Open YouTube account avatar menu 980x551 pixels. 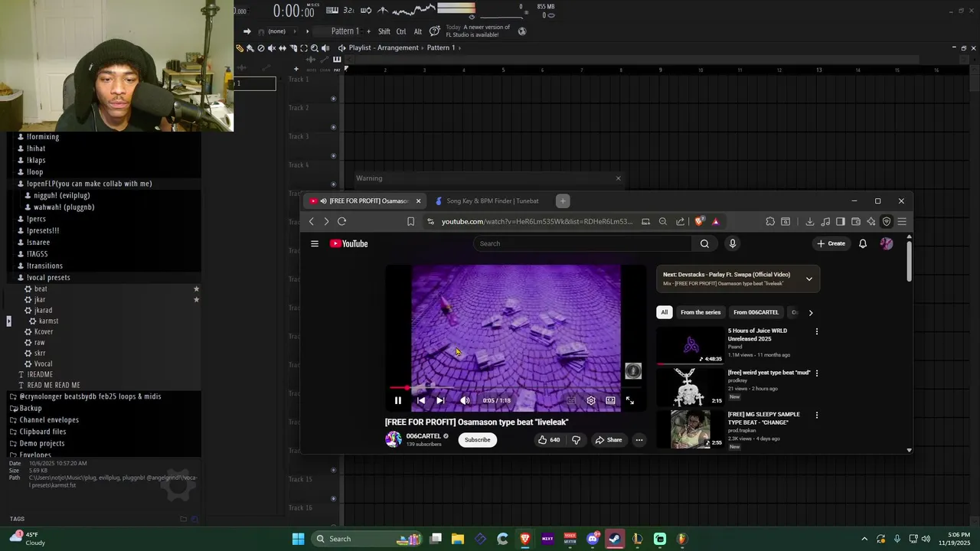887,243
